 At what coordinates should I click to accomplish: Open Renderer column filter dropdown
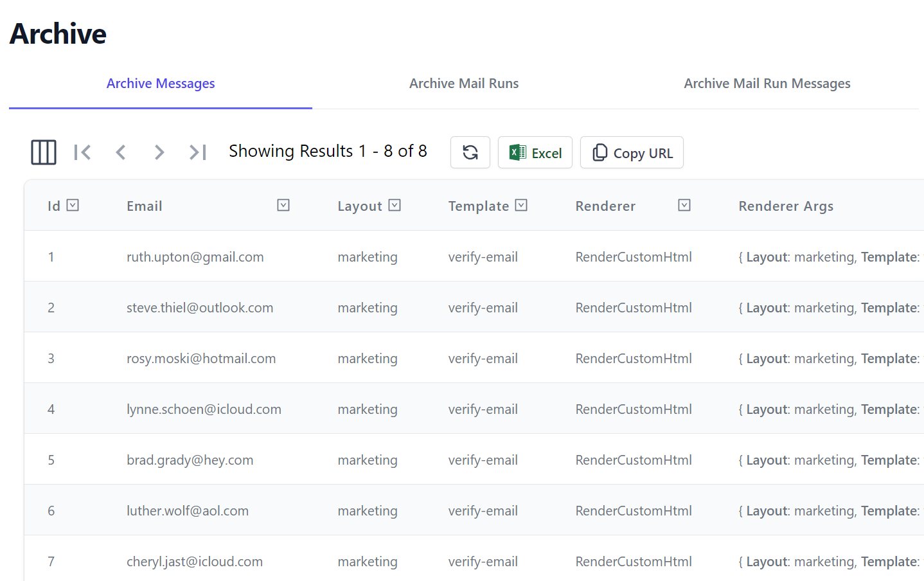[x=684, y=205]
